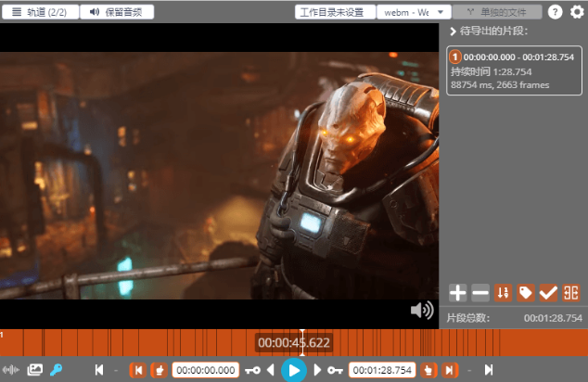Step back one frame with the left triangle
The image size is (588, 382).
pos(271,370)
